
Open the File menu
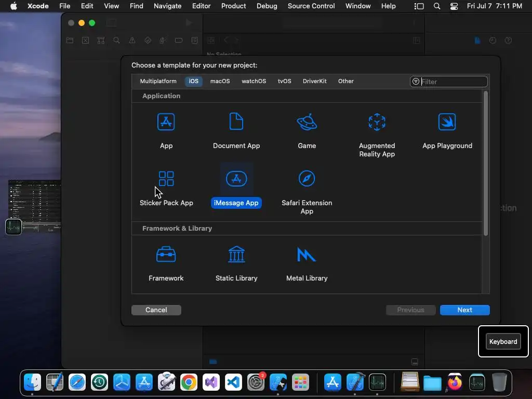[x=64, y=6]
